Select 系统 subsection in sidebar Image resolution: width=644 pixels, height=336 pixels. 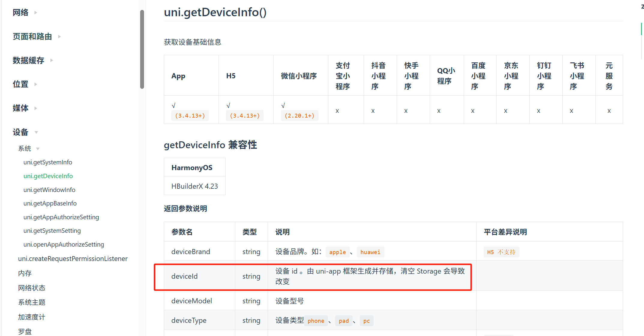pyautogui.click(x=25, y=148)
